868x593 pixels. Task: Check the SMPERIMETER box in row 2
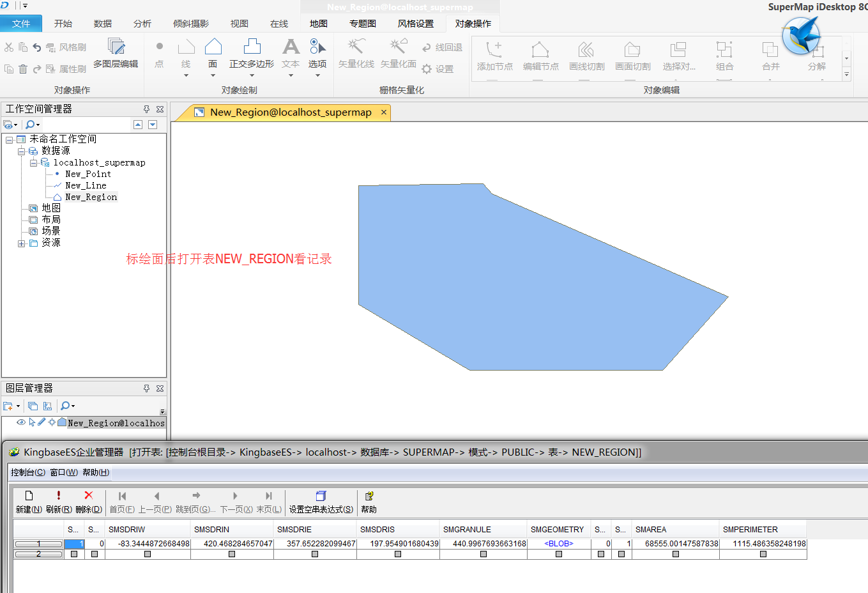763,554
